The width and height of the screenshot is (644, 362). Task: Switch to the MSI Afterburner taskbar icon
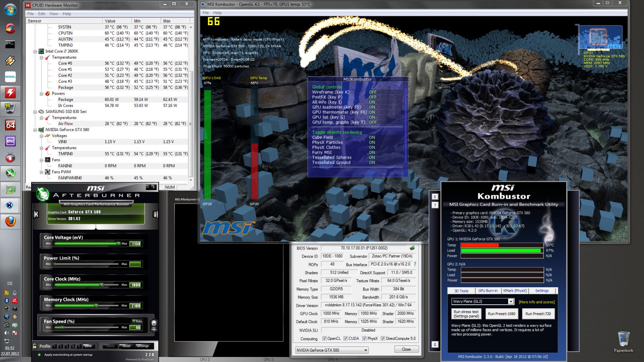(10, 173)
